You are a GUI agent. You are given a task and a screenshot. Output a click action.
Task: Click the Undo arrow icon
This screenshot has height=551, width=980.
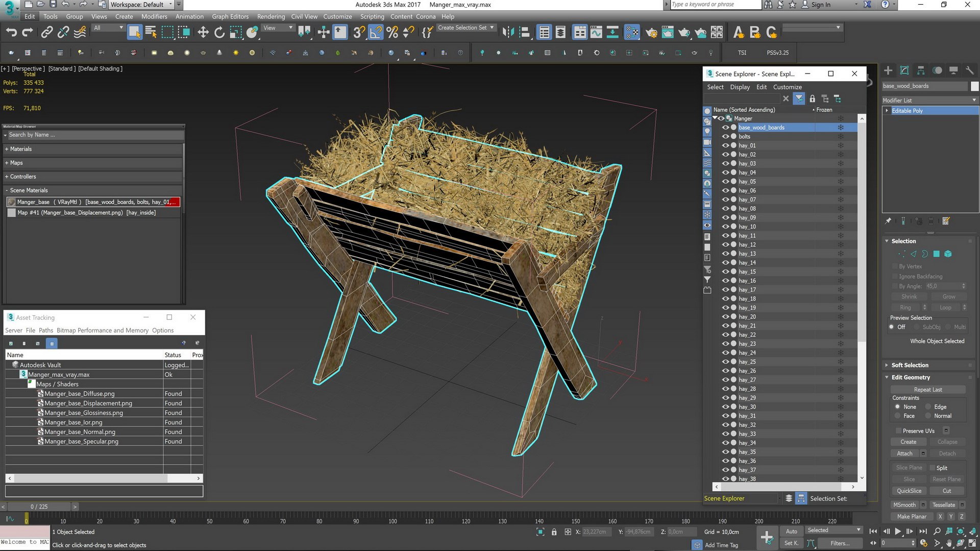point(11,32)
